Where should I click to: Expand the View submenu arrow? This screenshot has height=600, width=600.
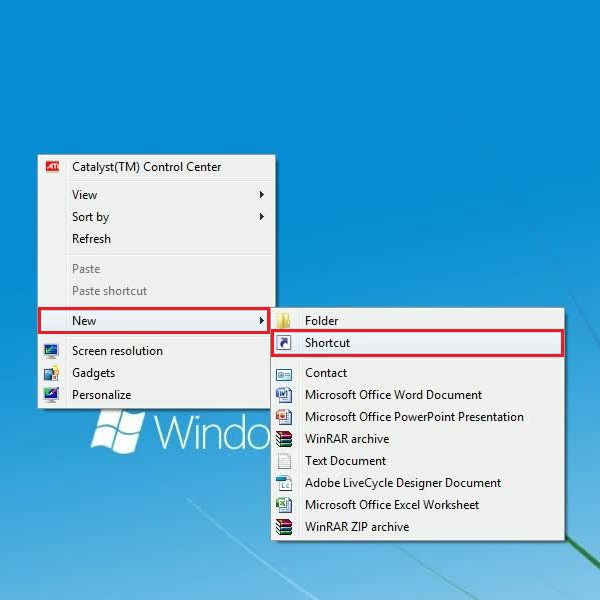pyautogui.click(x=262, y=195)
